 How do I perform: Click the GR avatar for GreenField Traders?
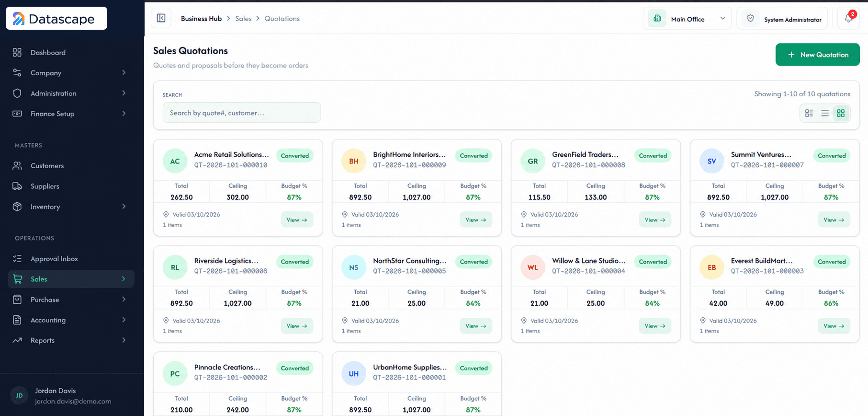(x=533, y=161)
